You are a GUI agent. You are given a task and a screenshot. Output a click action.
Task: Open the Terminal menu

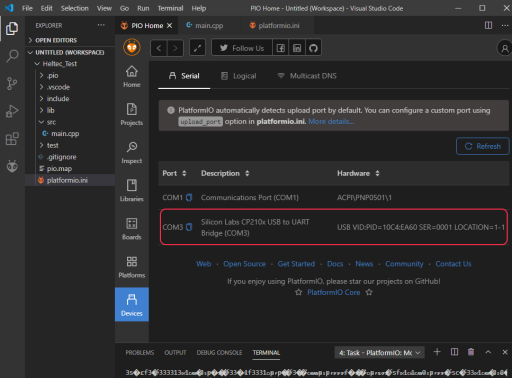170,8
